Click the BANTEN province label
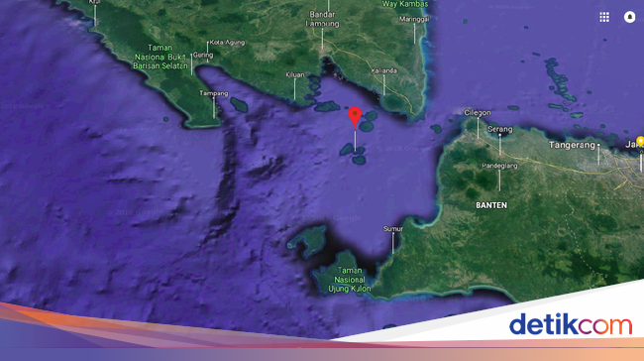 tap(491, 205)
